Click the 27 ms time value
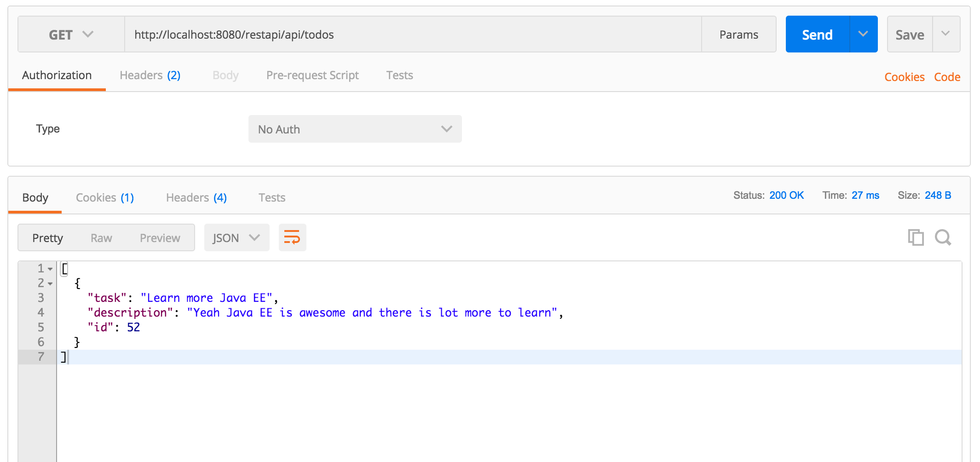The image size is (980, 462). [865, 195]
